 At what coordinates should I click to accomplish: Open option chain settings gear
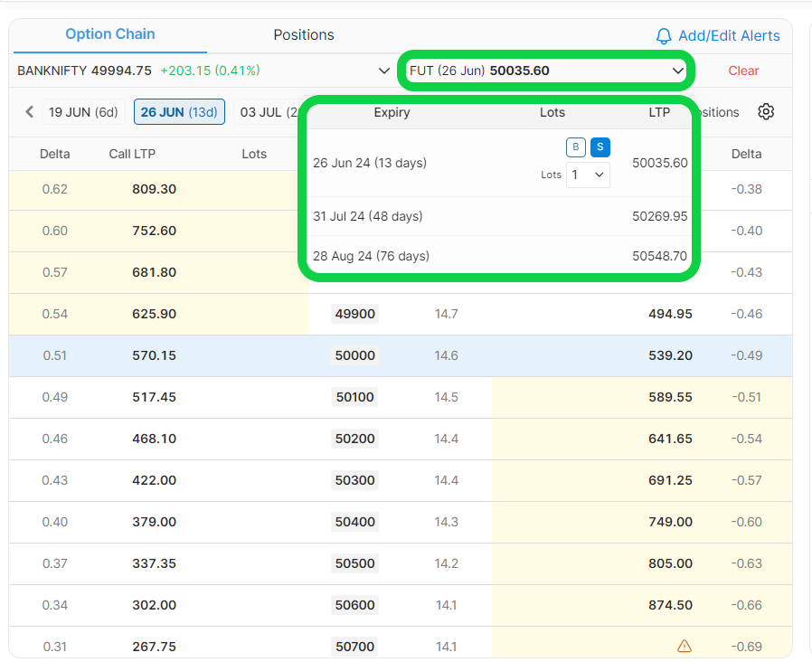tap(766, 111)
